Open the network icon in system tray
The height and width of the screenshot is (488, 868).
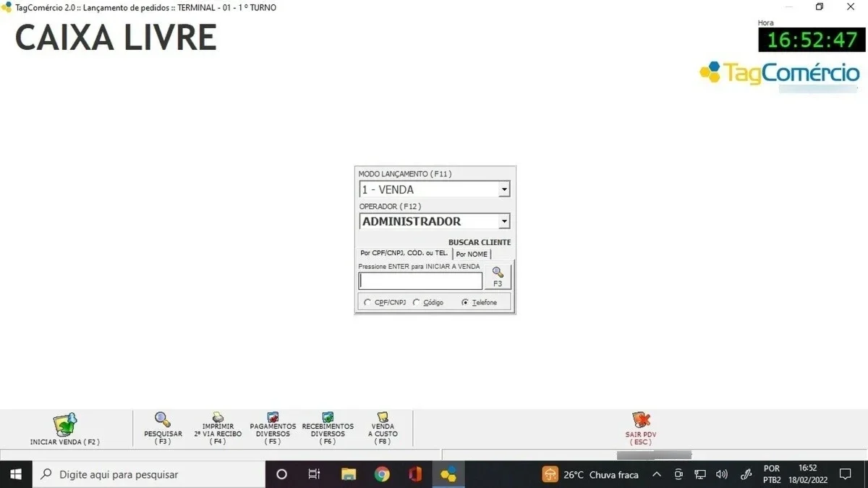coord(700,474)
